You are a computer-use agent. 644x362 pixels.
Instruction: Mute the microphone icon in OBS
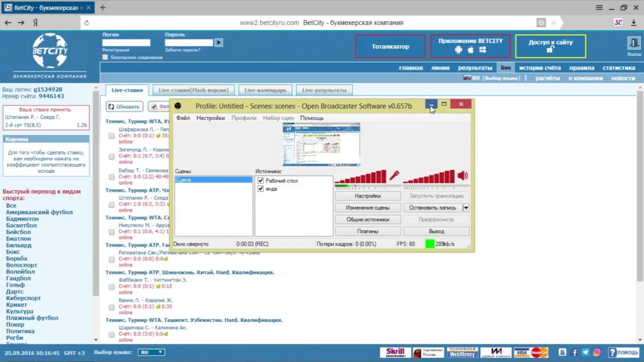coord(394,176)
